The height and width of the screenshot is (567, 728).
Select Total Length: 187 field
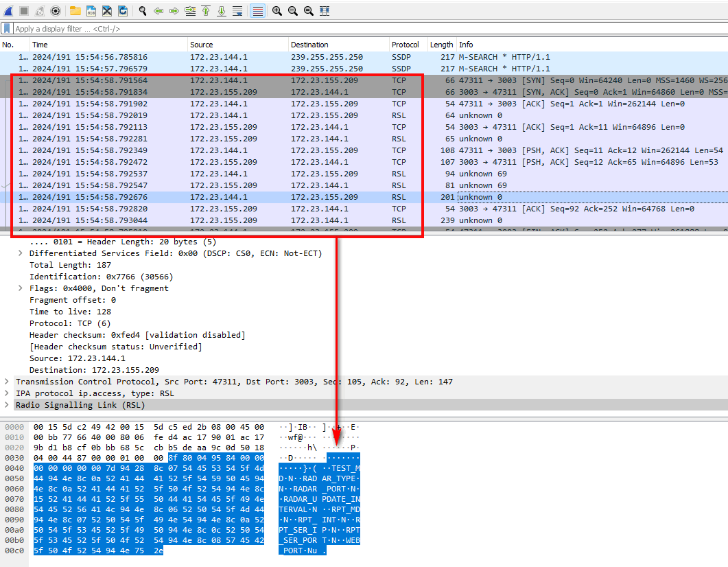70,265
